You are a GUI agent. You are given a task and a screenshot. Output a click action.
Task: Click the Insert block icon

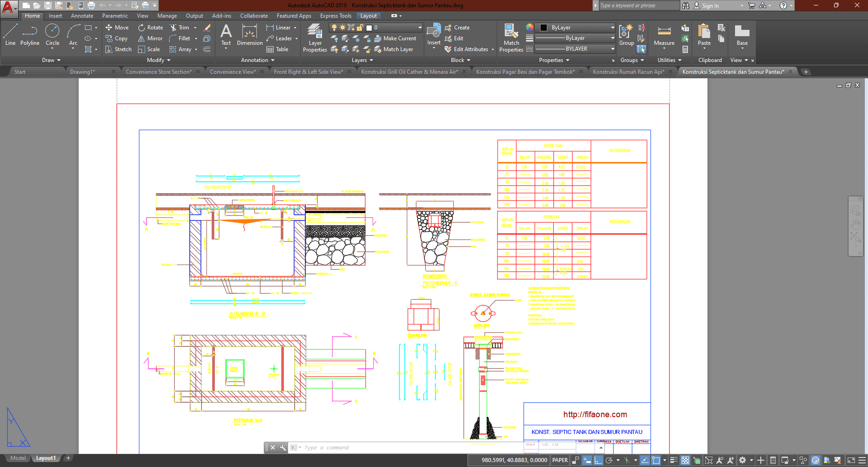434,34
